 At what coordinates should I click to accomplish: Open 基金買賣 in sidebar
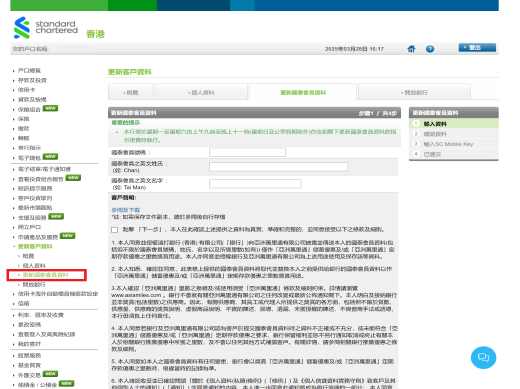tap(29, 365)
